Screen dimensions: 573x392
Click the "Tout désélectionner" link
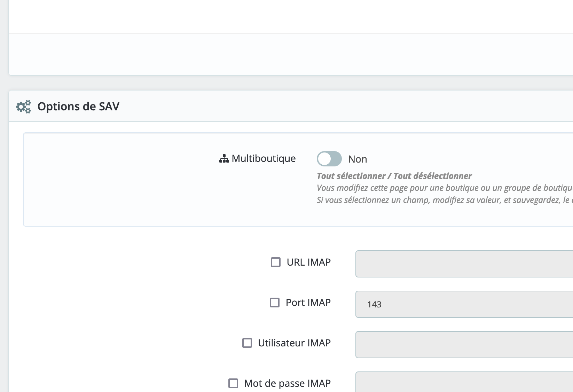[432, 176]
